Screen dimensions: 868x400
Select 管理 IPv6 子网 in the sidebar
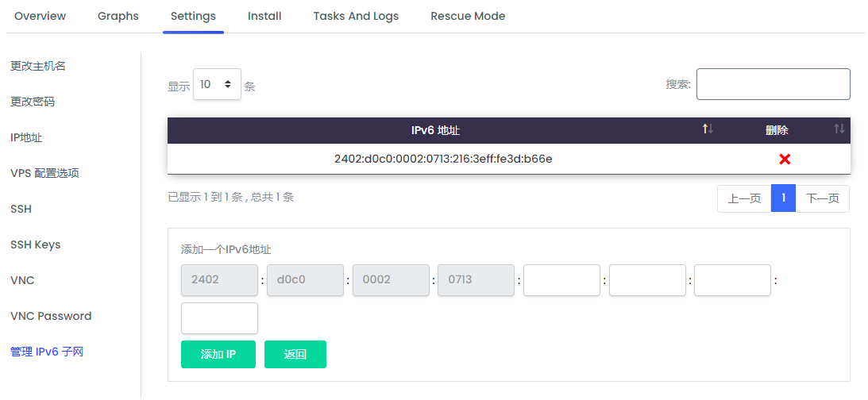point(47,352)
